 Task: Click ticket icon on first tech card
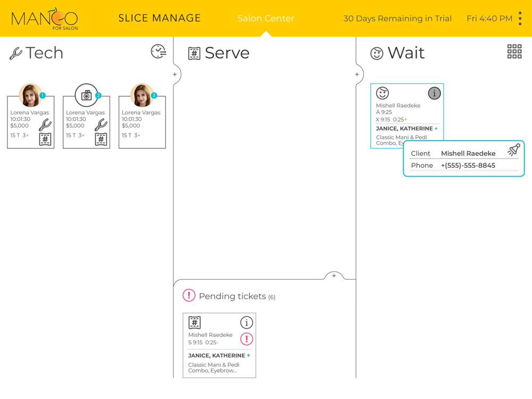click(45, 139)
